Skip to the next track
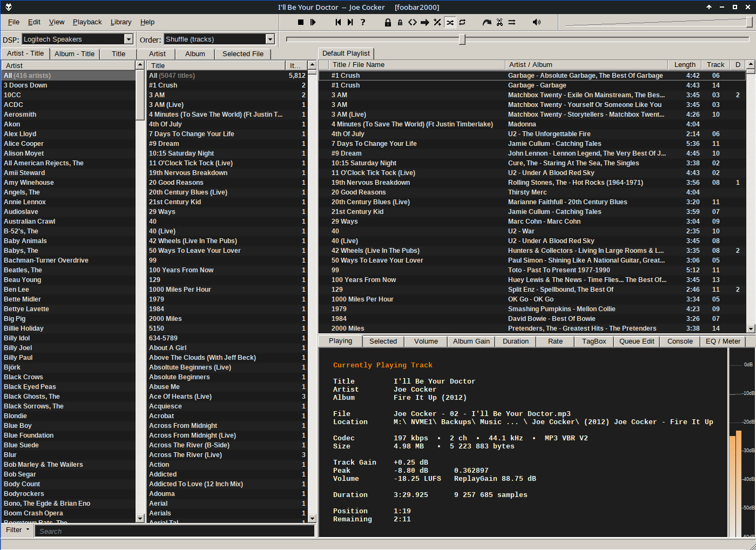The height and width of the screenshot is (550, 756). [x=350, y=22]
